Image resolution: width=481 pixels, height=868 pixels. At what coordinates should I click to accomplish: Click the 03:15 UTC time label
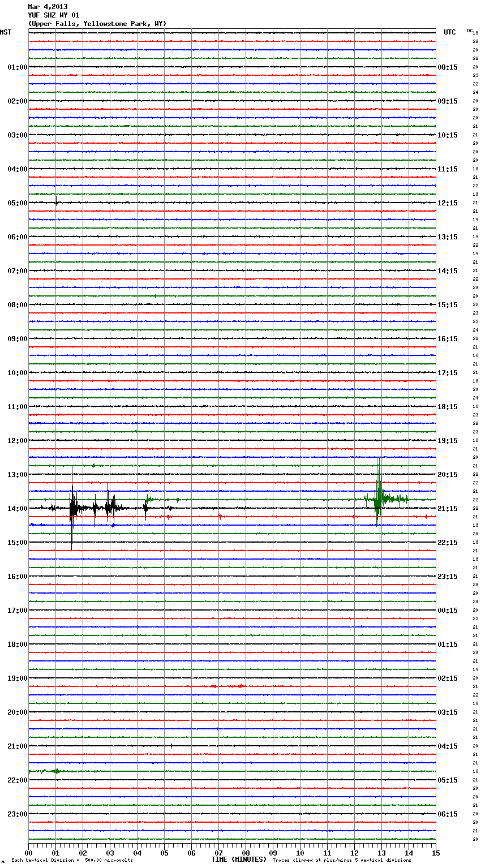tap(448, 712)
